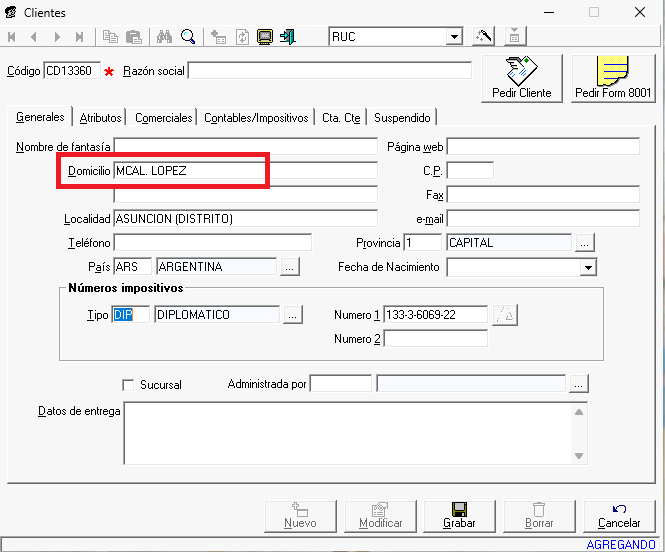This screenshot has width=665, height=552.
Task: Click the wand icon next to RUC
Action: pos(484,37)
